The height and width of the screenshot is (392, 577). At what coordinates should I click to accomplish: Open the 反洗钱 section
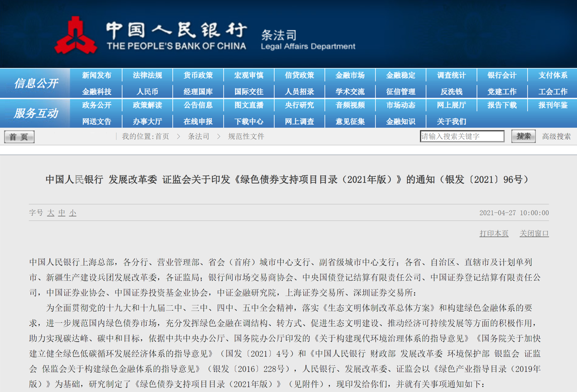point(451,92)
